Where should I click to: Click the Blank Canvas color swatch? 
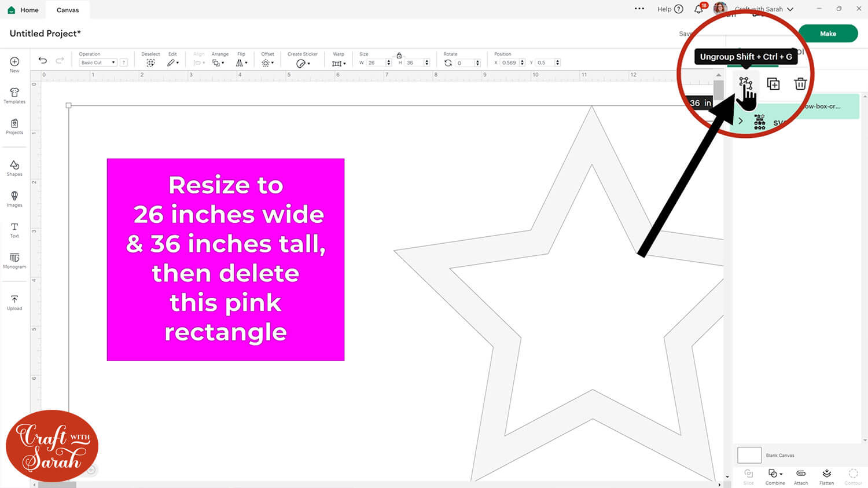pos(749,455)
